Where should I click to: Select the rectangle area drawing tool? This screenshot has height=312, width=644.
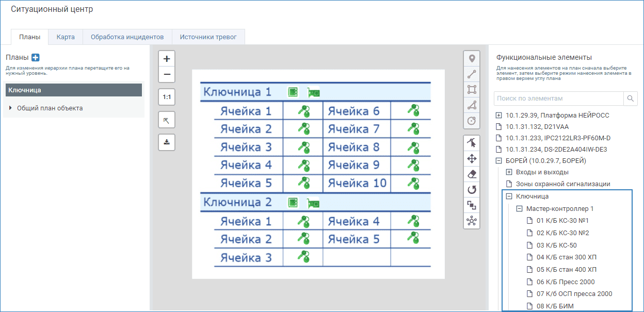[x=472, y=89]
